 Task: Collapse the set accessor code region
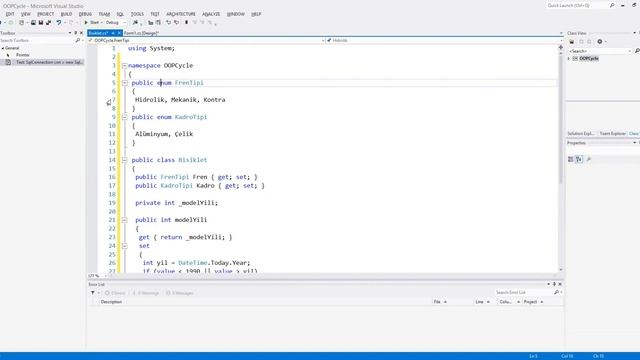click(124, 246)
